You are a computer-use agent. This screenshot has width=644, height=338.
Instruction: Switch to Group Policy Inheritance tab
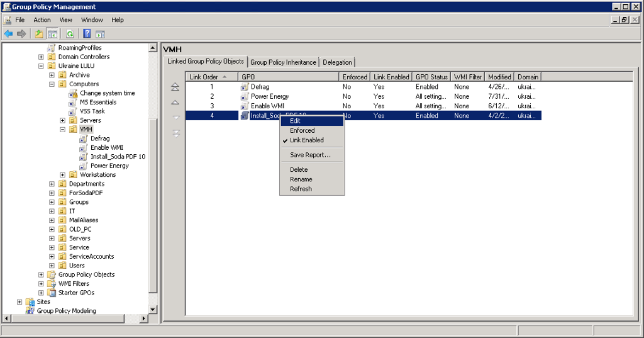coord(284,62)
